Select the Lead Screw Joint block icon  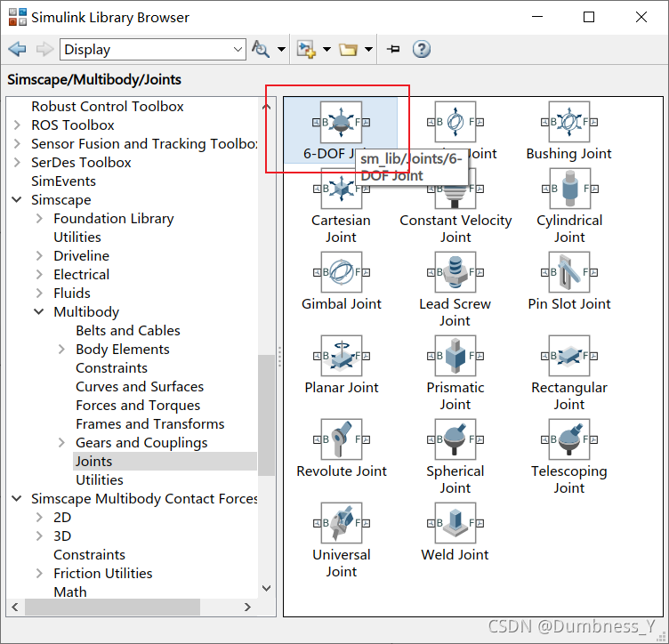click(x=455, y=272)
